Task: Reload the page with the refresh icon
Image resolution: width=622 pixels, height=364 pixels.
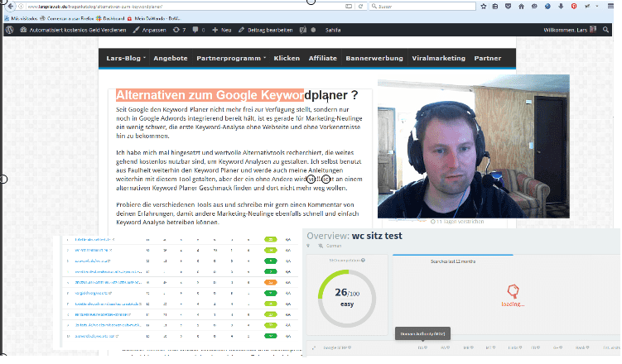Action: [x=360, y=7]
